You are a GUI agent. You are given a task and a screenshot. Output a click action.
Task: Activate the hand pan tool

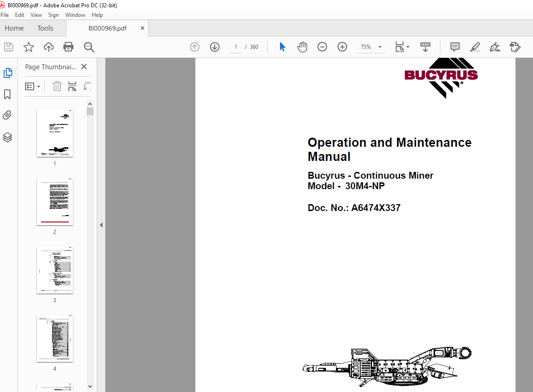point(302,47)
